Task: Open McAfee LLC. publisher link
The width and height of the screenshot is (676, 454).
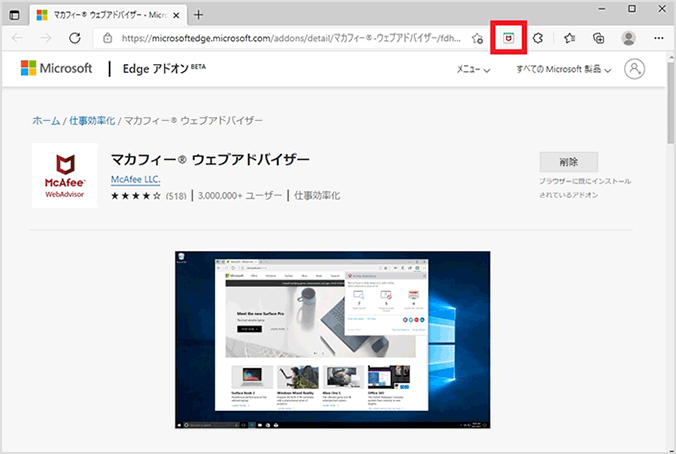Action: pos(135,179)
